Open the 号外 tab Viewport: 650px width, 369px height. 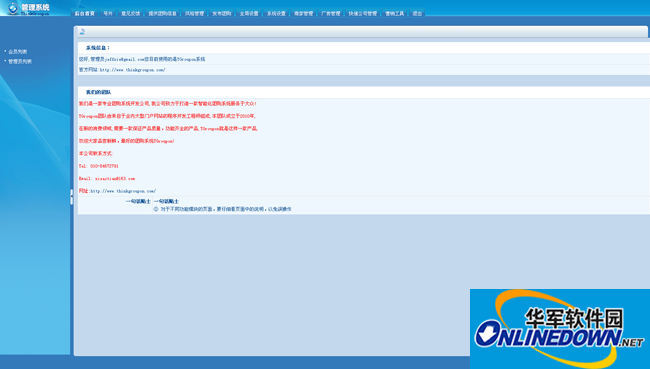pyautogui.click(x=108, y=13)
